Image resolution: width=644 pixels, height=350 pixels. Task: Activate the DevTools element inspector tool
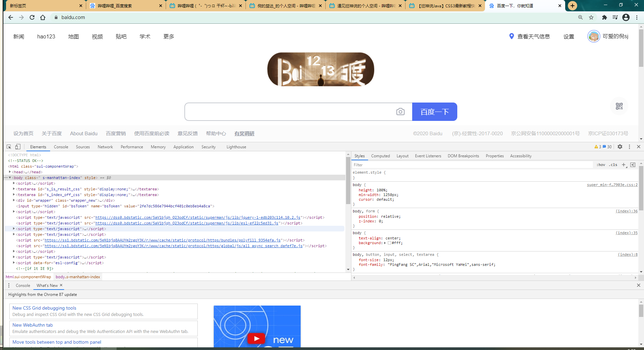[x=9, y=147]
